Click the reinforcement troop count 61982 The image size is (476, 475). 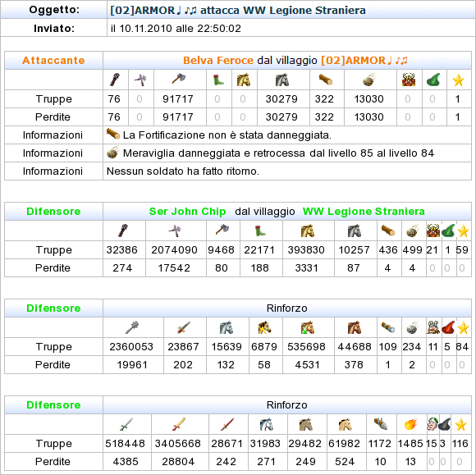point(344,444)
